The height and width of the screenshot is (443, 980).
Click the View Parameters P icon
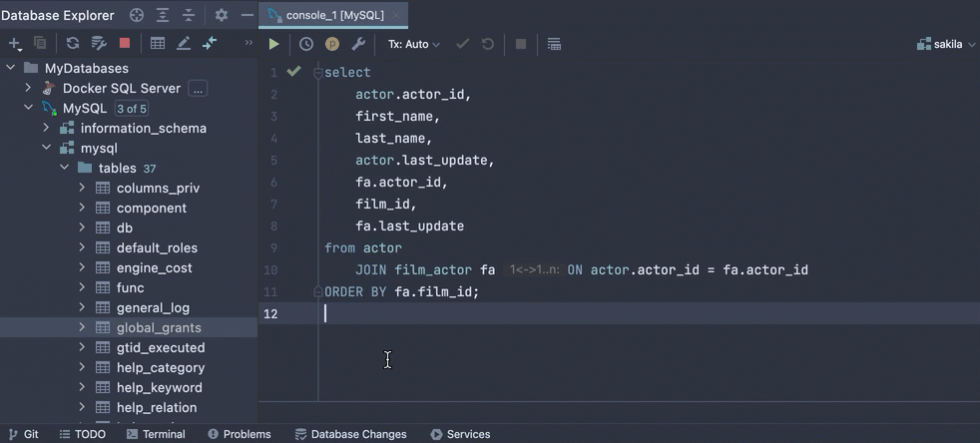[x=332, y=44]
